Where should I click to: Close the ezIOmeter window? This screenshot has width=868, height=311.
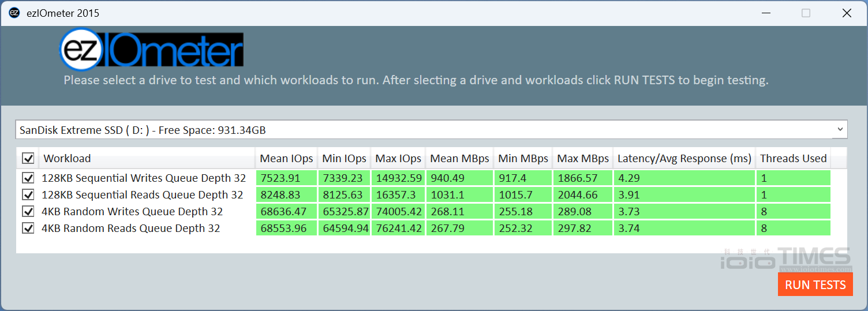coord(846,13)
